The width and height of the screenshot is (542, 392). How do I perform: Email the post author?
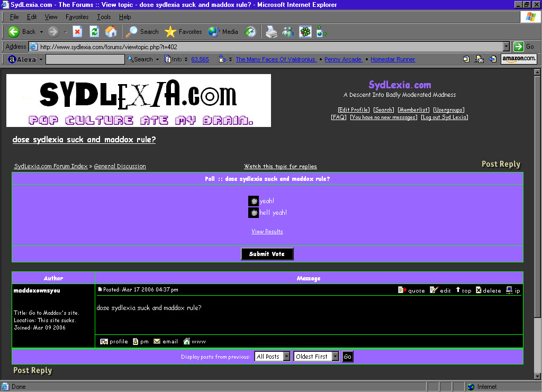pos(166,342)
